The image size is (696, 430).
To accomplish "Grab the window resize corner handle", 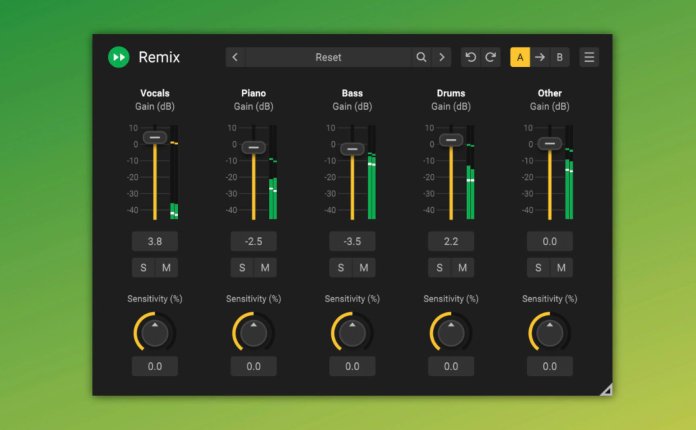I will [x=606, y=390].
